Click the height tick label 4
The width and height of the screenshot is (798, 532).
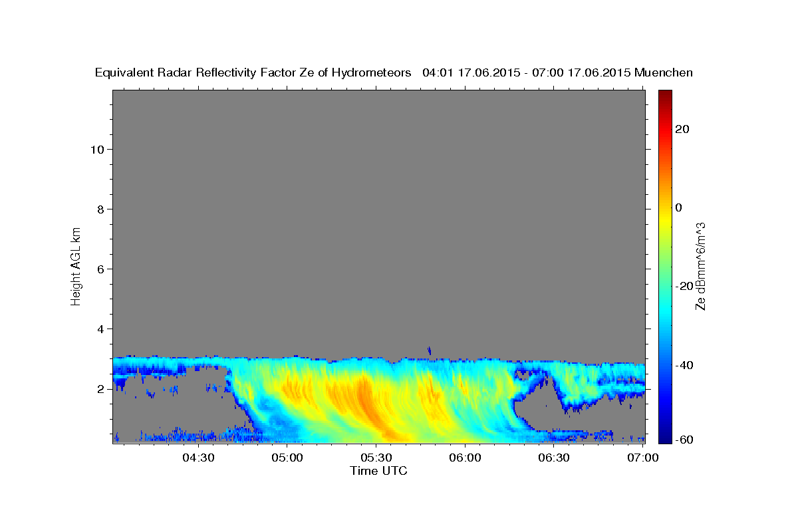(101, 329)
